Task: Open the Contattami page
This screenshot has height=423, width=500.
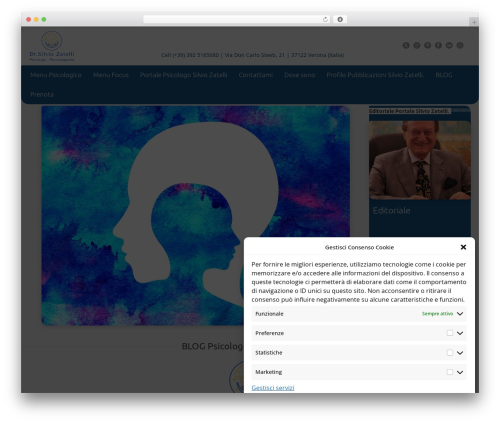Action: point(256,75)
